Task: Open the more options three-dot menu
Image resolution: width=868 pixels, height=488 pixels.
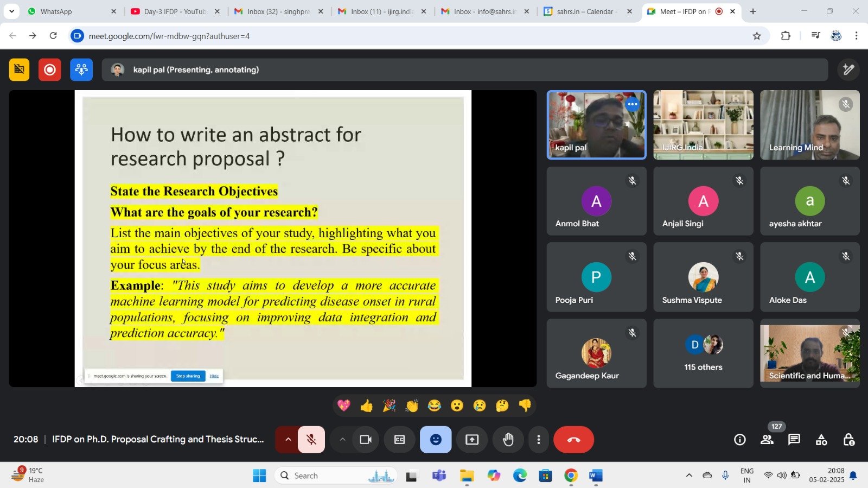Action: pos(538,440)
